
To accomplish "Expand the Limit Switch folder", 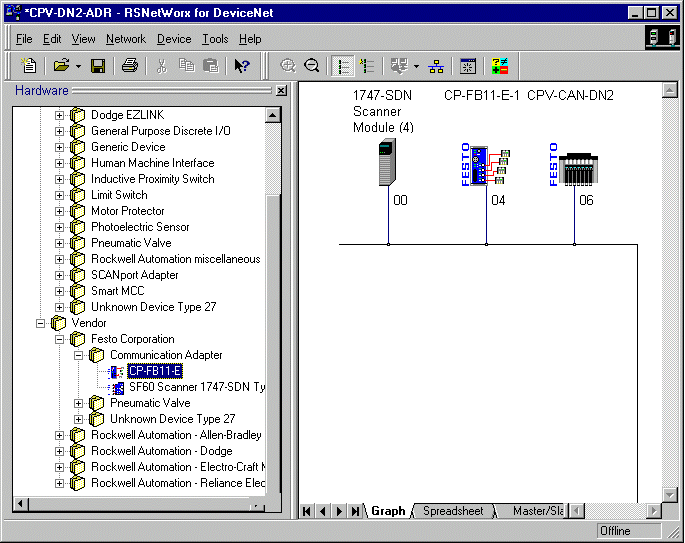I will (59, 195).
